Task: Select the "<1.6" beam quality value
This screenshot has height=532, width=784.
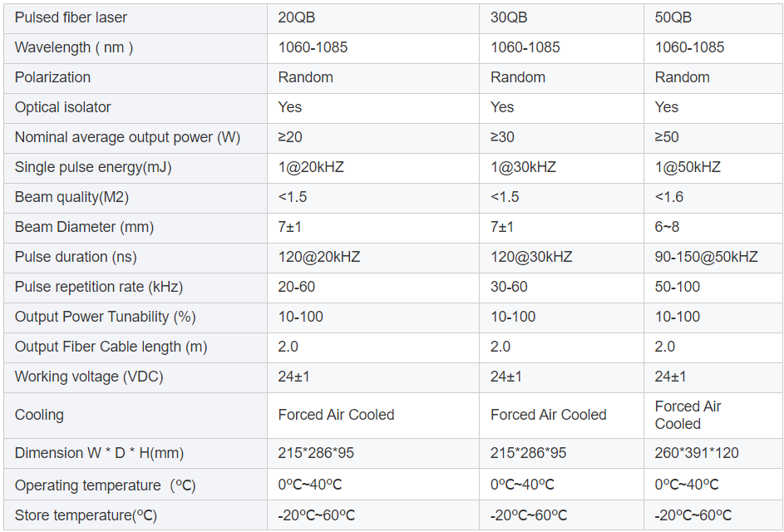Action: [x=670, y=197]
